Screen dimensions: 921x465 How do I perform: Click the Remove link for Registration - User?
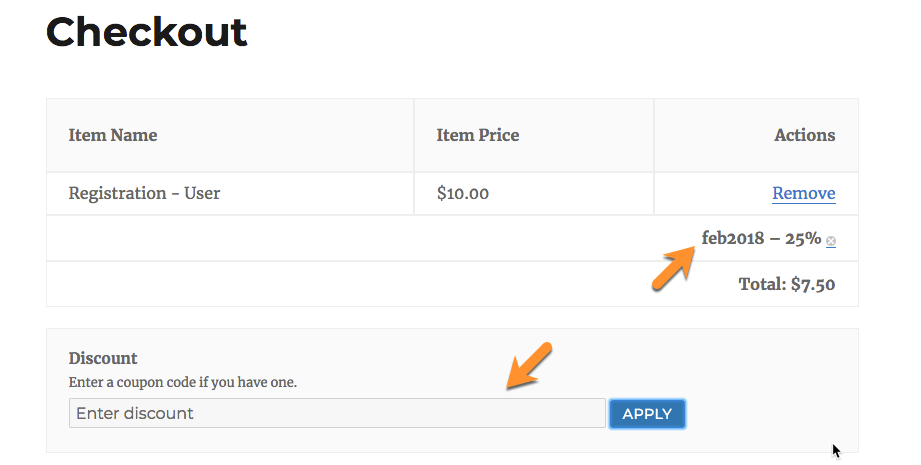click(803, 194)
